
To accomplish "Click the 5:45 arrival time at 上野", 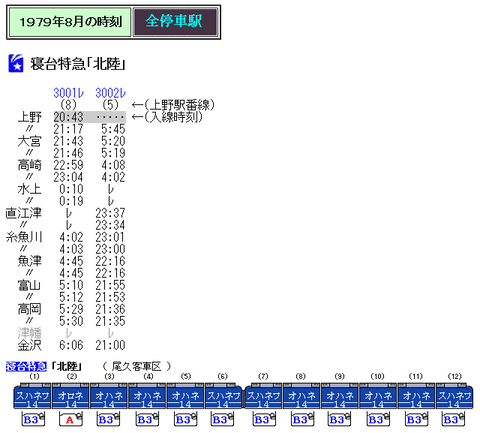I will 113,129.
